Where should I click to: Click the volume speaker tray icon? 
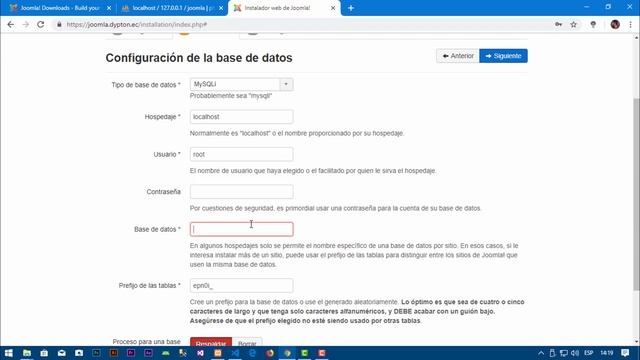point(575,353)
